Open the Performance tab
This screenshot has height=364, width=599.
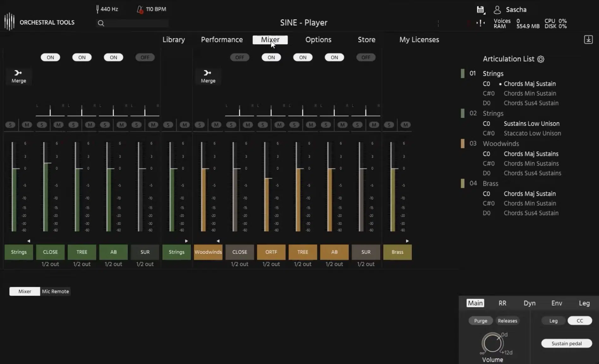tap(222, 40)
